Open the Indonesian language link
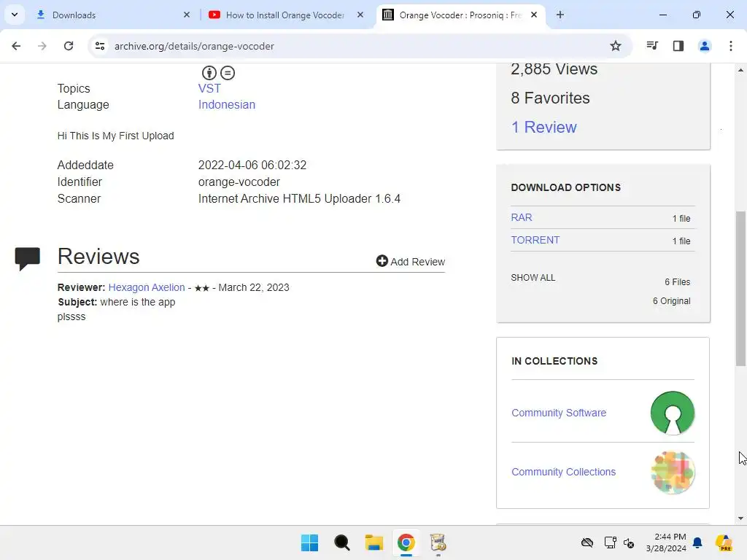747x560 pixels. 227,105
